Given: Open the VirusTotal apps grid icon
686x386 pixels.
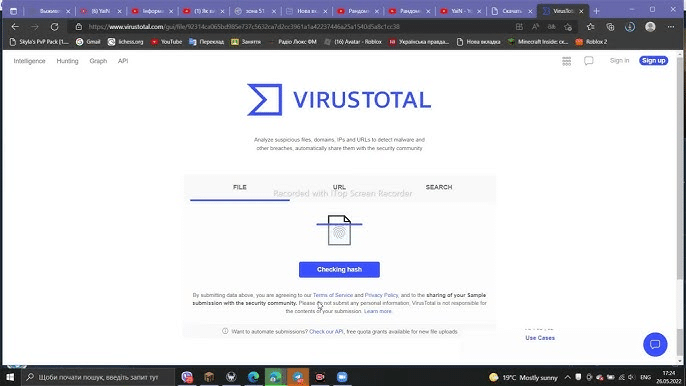Looking at the screenshot, I should (x=566, y=61).
